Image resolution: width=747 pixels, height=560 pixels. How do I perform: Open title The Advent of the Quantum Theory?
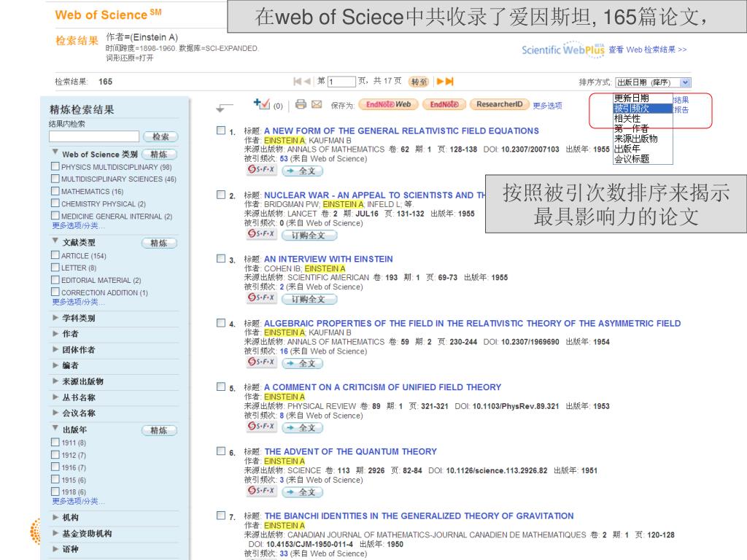coord(351,451)
